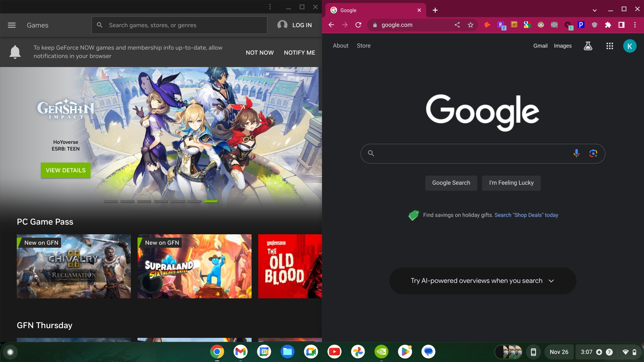
Task: Reload the google.com page
Action: coord(358,25)
